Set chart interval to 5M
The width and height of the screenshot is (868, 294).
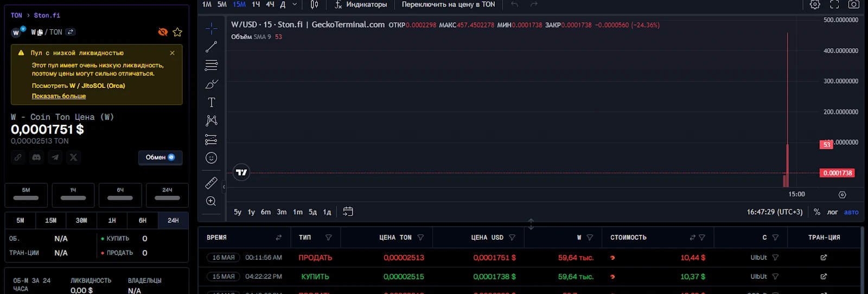tap(222, 4)
